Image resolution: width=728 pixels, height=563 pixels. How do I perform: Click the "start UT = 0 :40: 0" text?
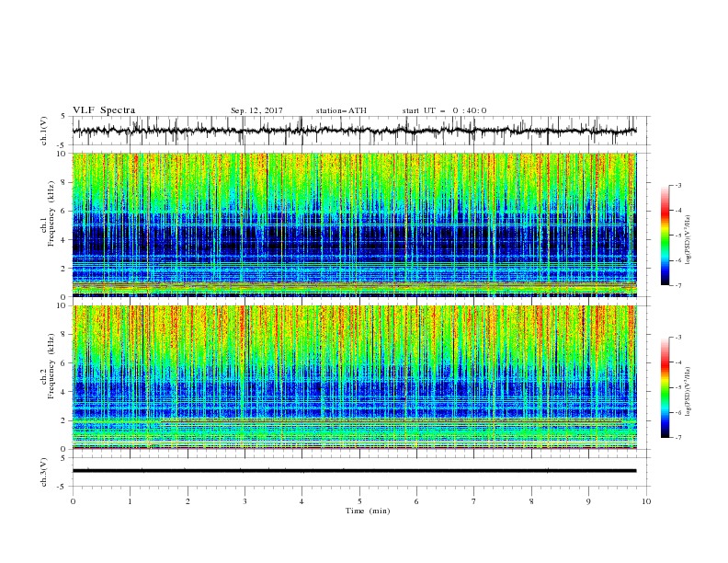[444, 110]
